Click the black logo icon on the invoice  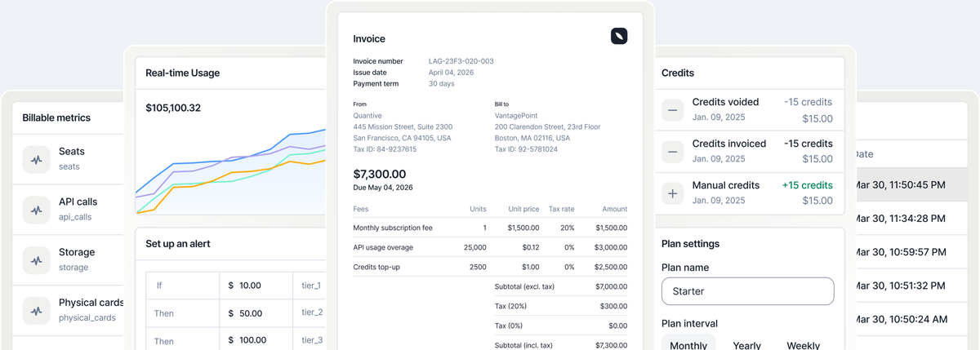tap(619, 36)
